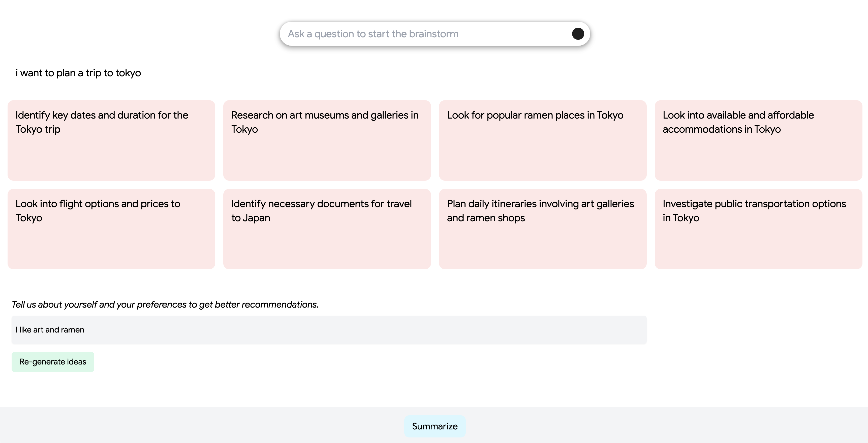Open the daily itineraries idea card
The height and width of the screenshot is (443, 868).
[x=542, y=229]
